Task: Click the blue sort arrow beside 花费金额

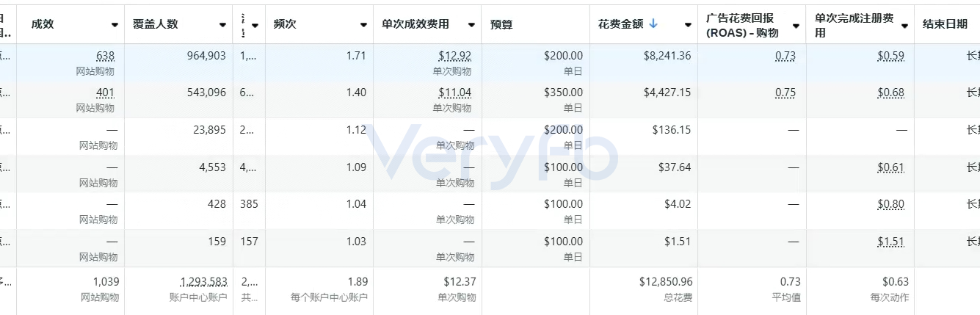Action: click(653, 24)
